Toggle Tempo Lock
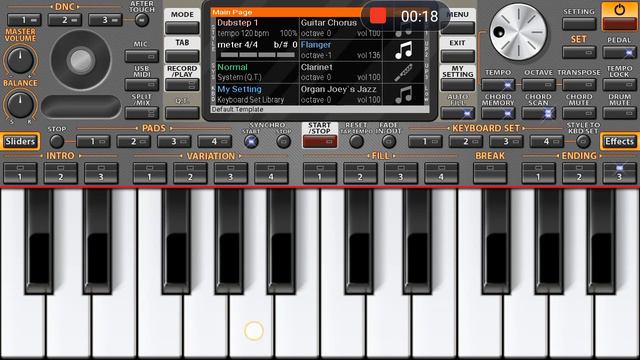The height and width of the screenshot is (360, 640). coord(619,85)
